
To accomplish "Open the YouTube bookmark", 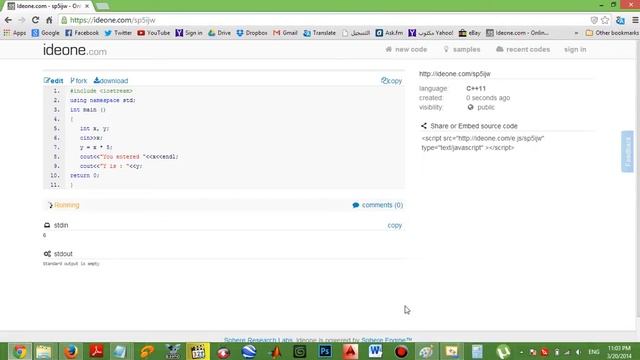I will (153, 33).
